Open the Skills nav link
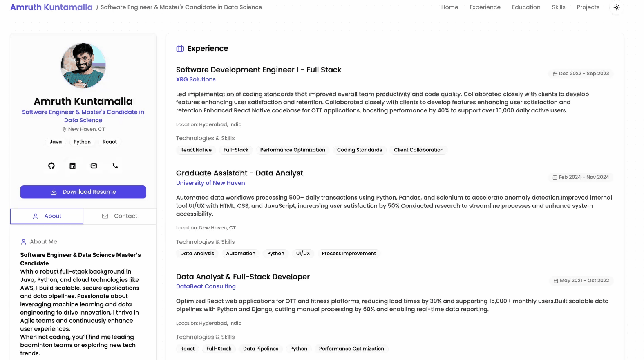644x360 pixels. pos(559,7)
